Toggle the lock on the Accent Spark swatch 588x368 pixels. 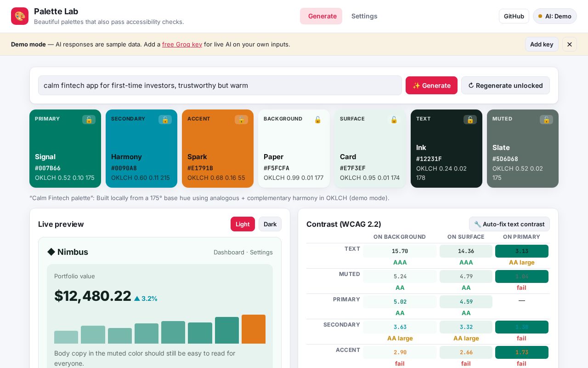point(242,120)
